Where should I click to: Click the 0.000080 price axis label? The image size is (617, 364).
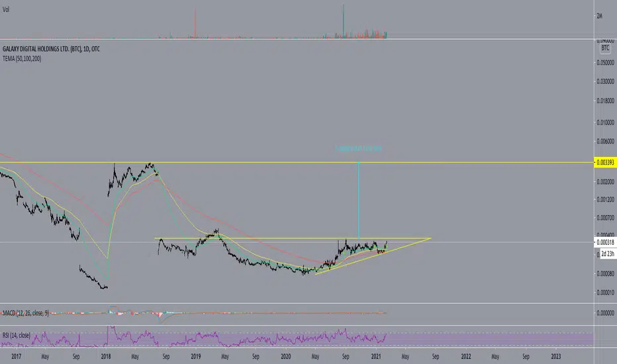[605, 273]
